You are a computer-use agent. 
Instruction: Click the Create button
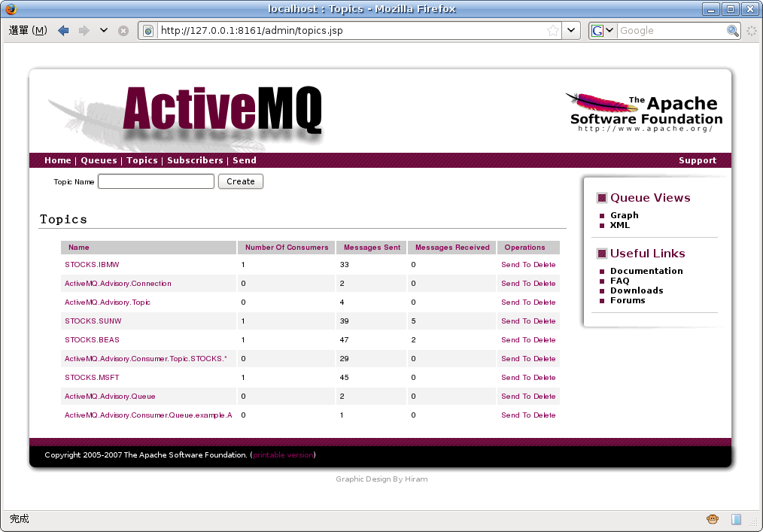240,181
